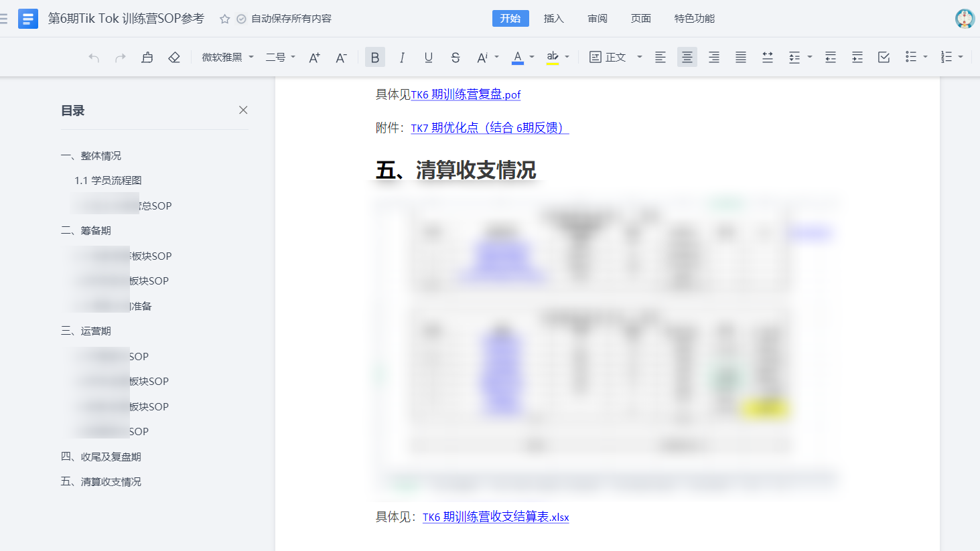The width and height of the screenshot is (980, 551).
Task: Toggle bold formatting
Action: coord(375,58)
